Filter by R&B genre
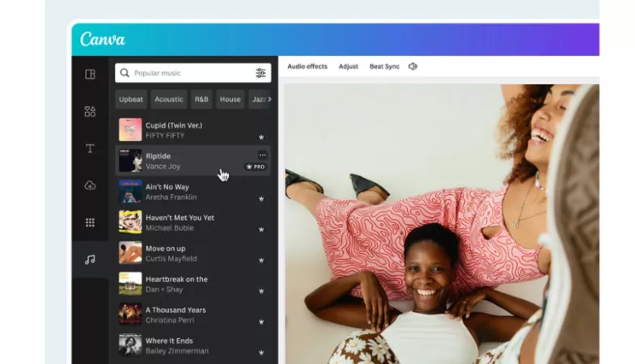 pyautogui.click(x=201, y=99)
